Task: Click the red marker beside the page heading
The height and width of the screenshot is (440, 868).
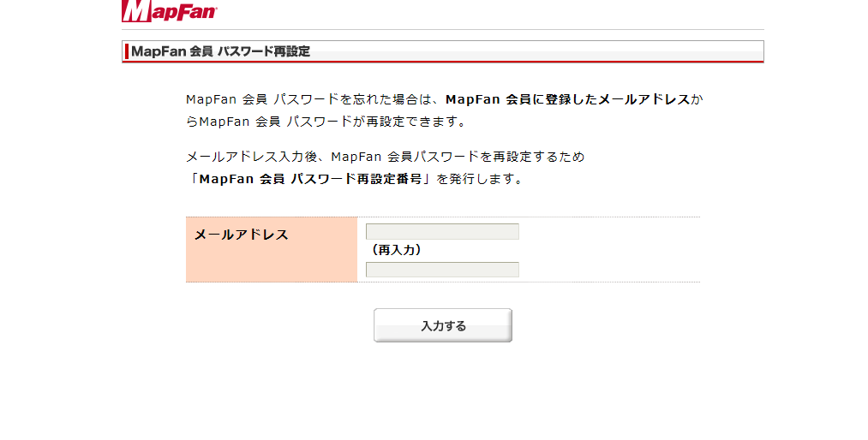Action: [127, 51]
